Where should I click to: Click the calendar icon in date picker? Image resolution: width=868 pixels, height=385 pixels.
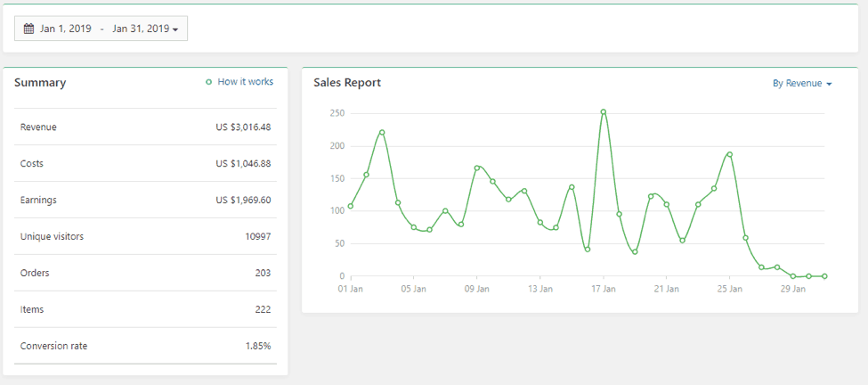pyautogui.click(x=28, y=29)
